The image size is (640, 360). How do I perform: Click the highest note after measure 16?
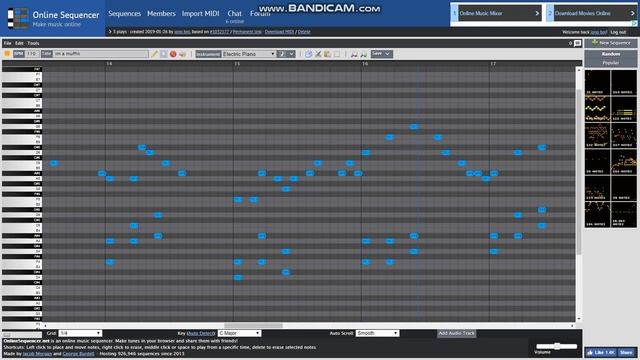(414, 127)
